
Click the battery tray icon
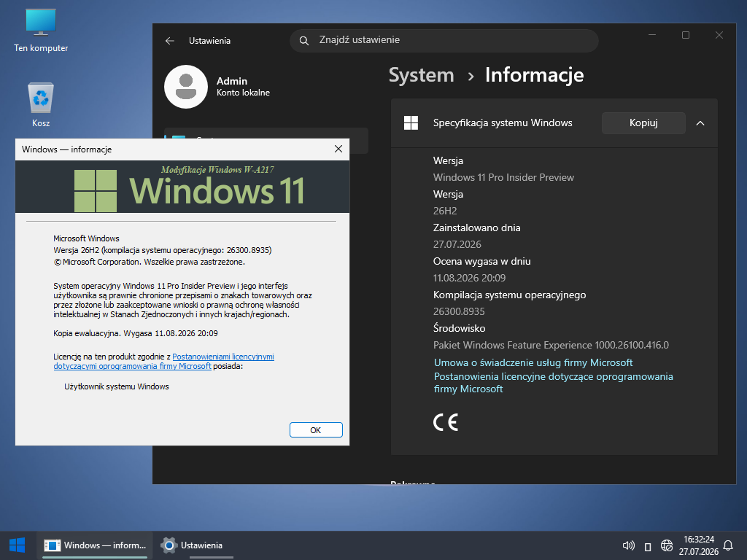click(x=648, y=546)
